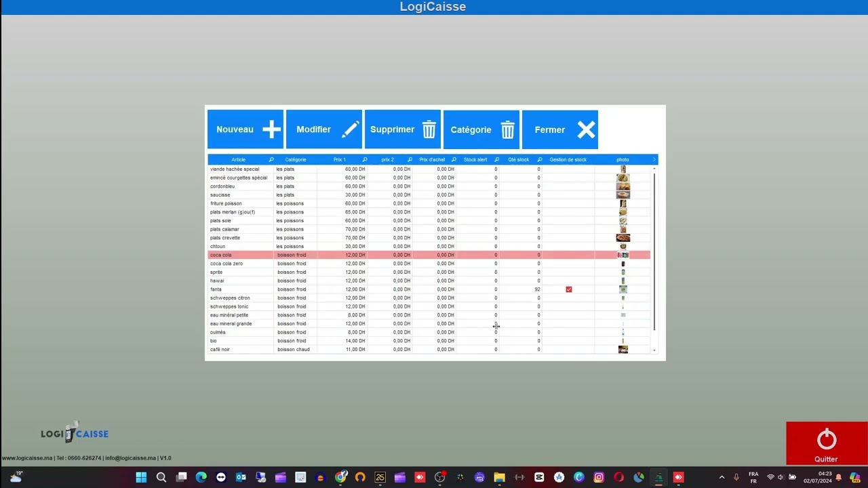The width and height of the screenshot is (868, 488).
Task: Open Opera browser from taskbar
Action: click(618, 478)
